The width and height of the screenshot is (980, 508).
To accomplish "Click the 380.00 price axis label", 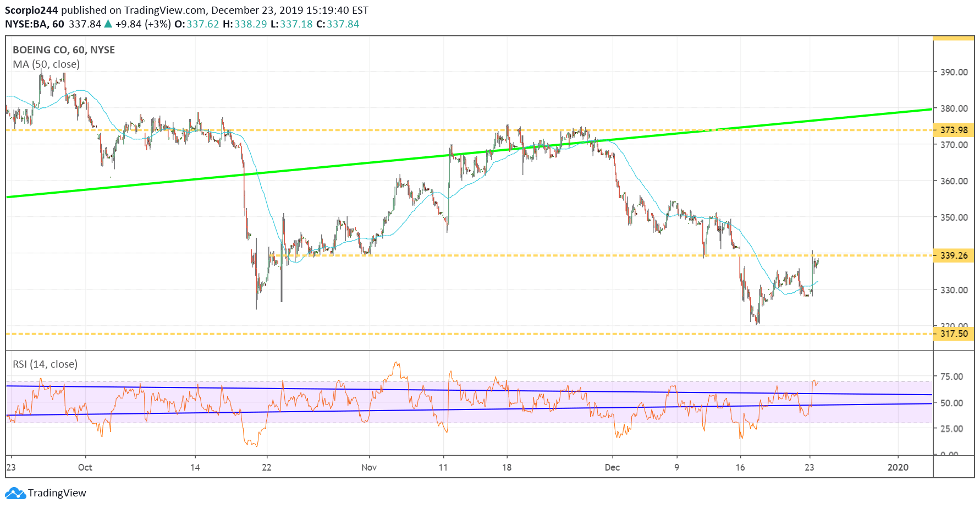I will [954, 108].
